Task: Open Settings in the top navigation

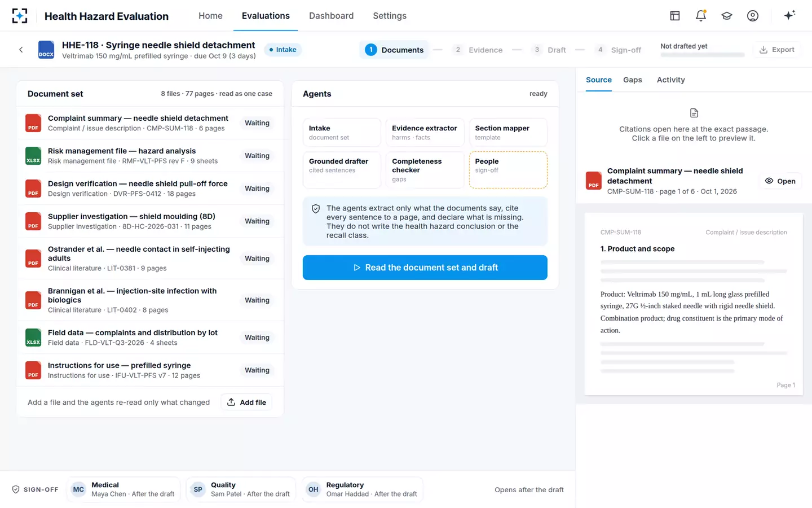Action: [390, 16]
